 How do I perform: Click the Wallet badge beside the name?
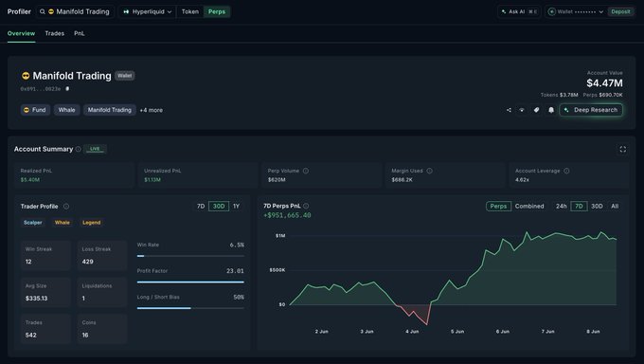pos(124,76)
